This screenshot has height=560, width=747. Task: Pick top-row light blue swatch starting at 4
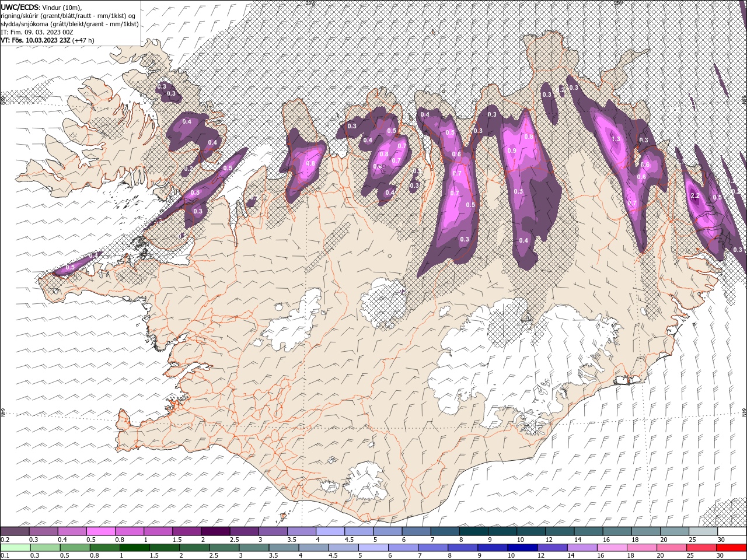point(330,531)
